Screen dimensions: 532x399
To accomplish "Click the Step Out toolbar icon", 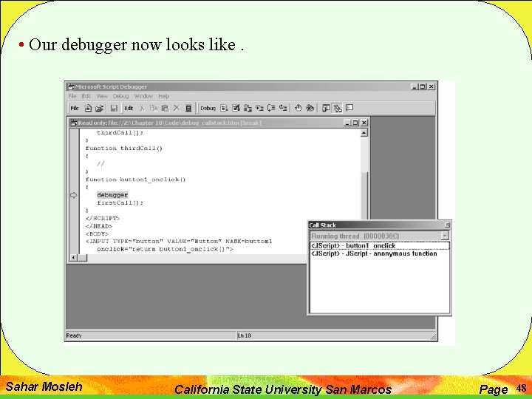I will tap(283, 108).
